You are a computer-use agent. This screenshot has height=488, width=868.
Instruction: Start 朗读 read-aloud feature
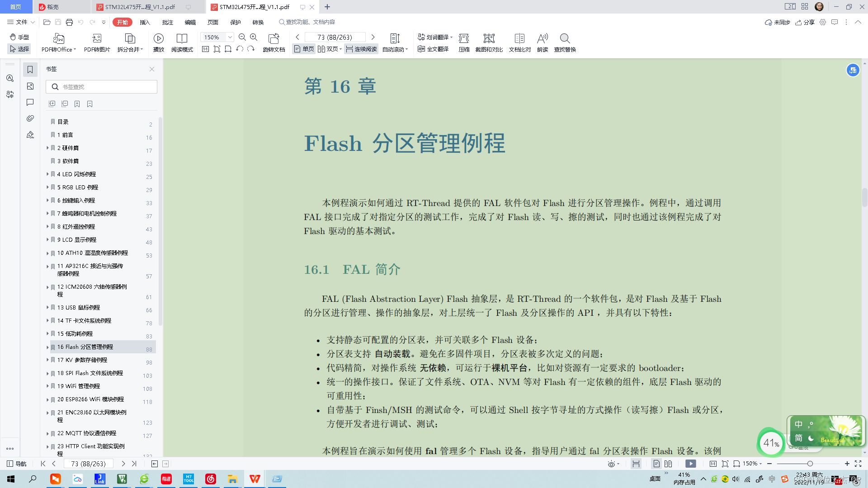pyautogui.click(x=542, y=43)
